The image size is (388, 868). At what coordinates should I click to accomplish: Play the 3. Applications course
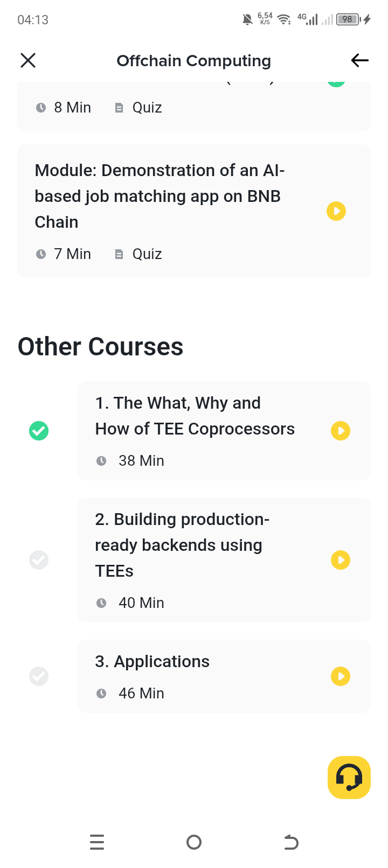click(341, 676)
